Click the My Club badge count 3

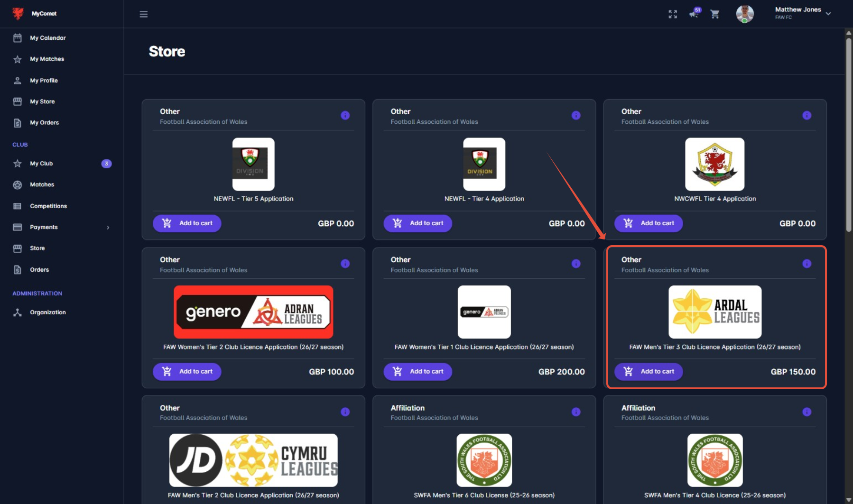point(106,164)
